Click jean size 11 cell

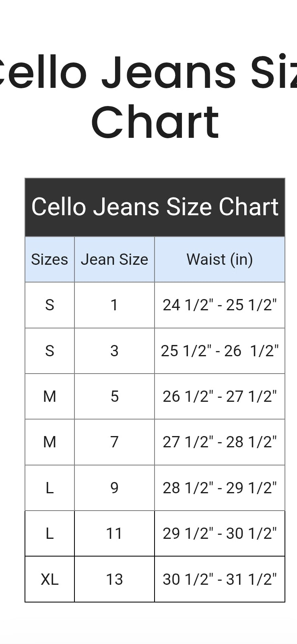pos(115,534)
